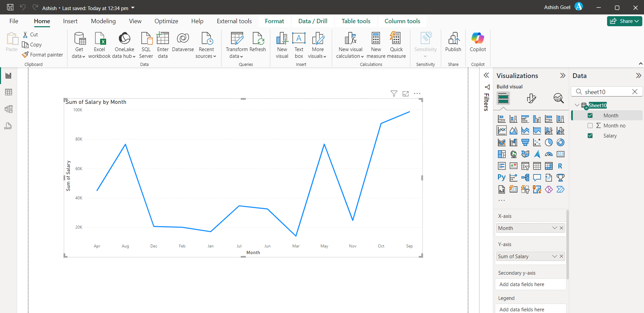This screenshot has width=644, height=313.
Task: Select the Matrix visual
Action: click(x=549, y=166)
